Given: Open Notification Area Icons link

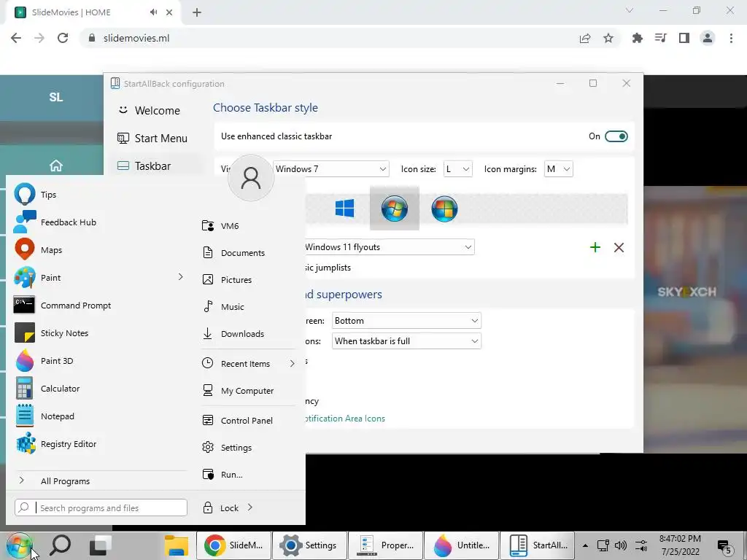Looking at the screenshot, I should tap(345, 419).
